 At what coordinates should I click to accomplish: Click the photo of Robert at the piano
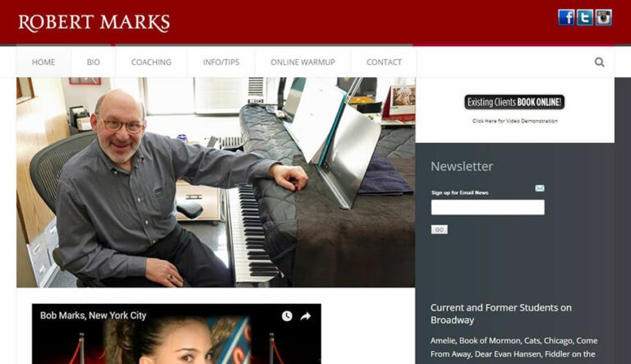216,182
